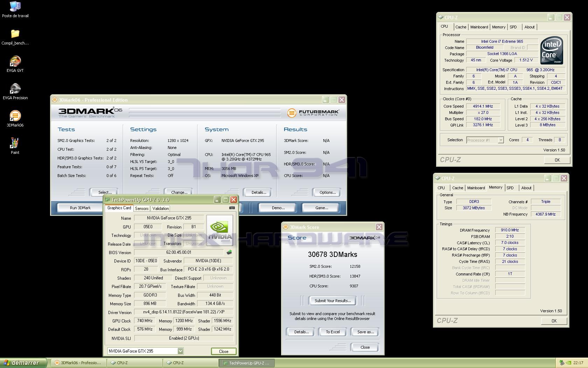Open the Compil_bench folder icon
Image resolution: width=588 pixels, height=368 pixels.
point(15,37)
